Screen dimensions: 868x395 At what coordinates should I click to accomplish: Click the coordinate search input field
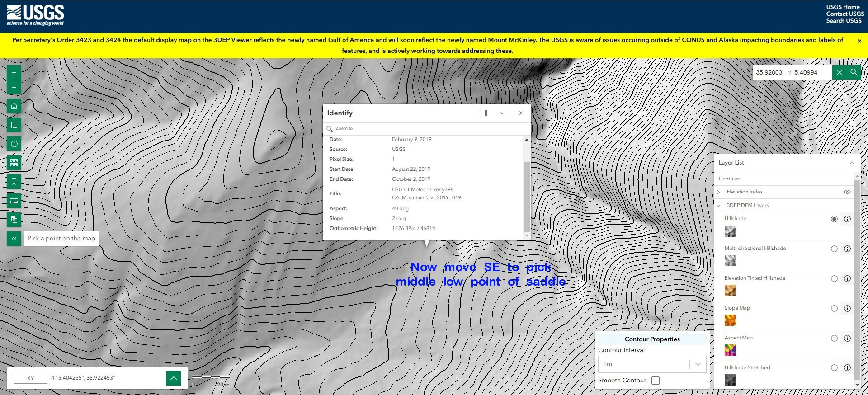[x=792, y=72]
